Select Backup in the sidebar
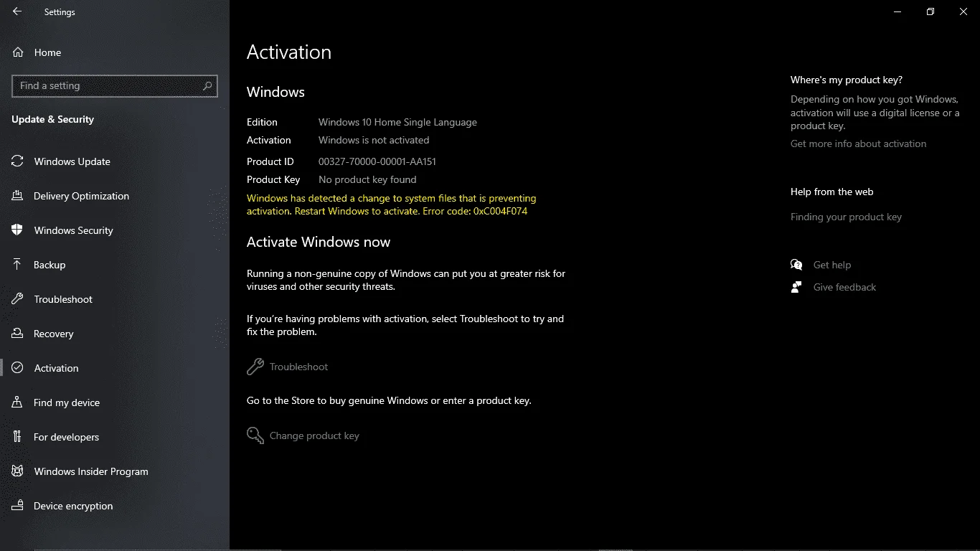 coord(115,265)
